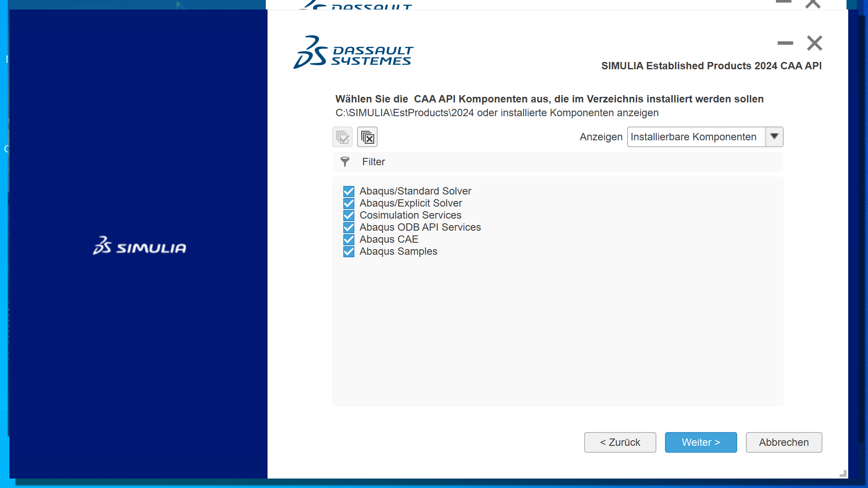Click the Abaqus/Standard Solver label
The width and height of the screenshot is (868, 488).
(x=416, y=191)
